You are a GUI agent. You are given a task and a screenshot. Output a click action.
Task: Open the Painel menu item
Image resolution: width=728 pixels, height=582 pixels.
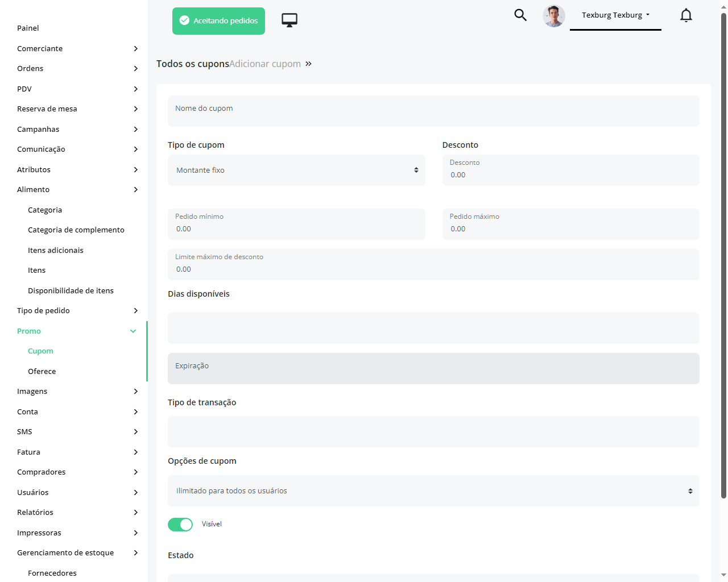click(28, 28)
